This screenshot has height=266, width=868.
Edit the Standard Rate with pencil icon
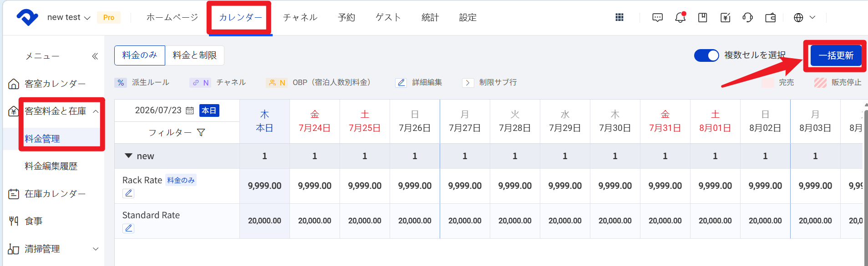point(128,228)
